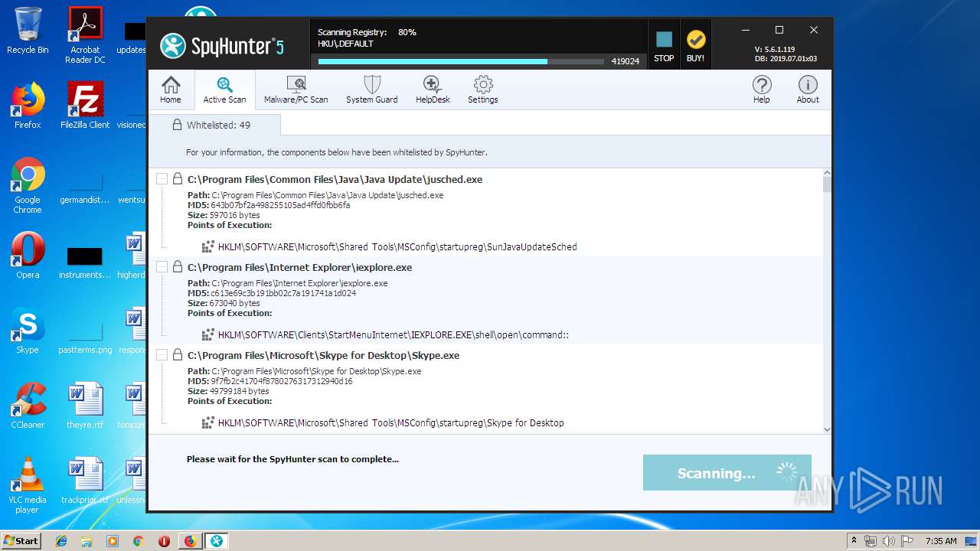Open the About info icon

coord(808,90)
